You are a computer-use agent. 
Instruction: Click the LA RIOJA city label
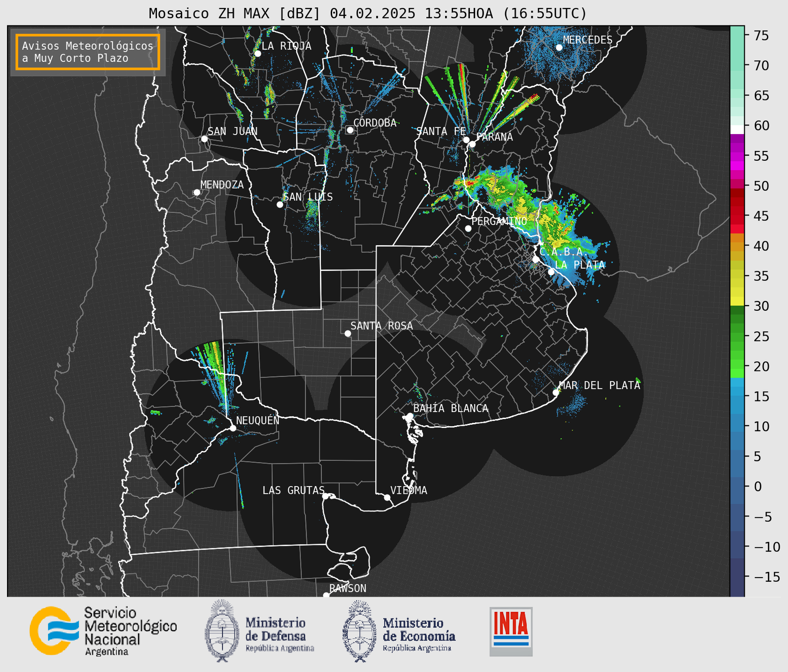click(286, 46)
